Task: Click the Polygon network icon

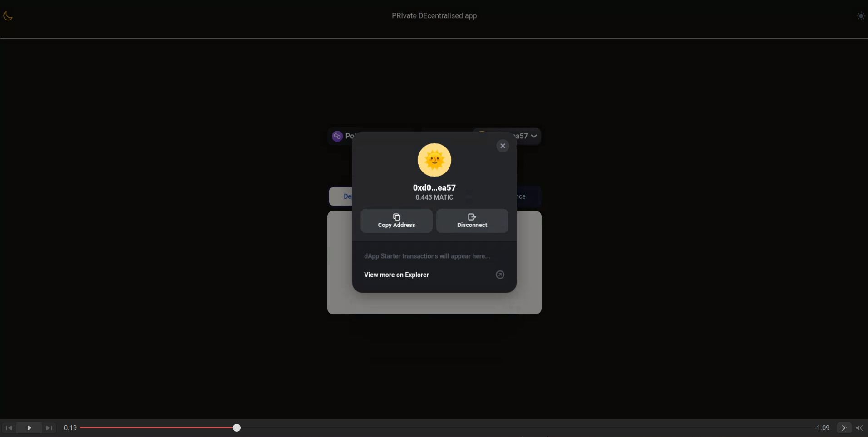Action: pos(337,136)
